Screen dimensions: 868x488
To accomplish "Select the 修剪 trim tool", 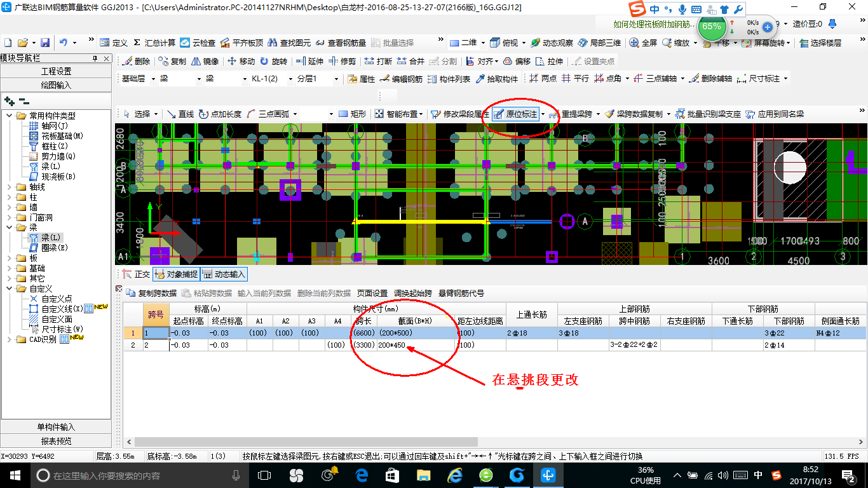I will (342, 61).
